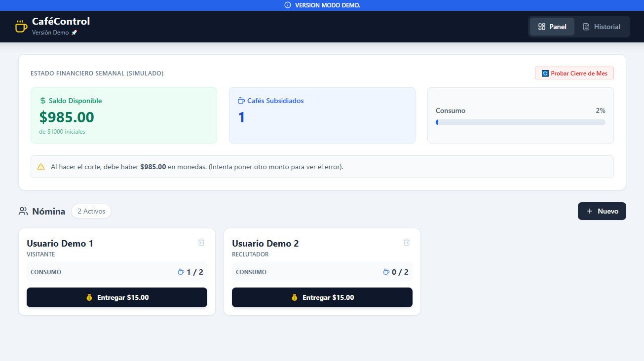The height and width of the screenshot is (361, 644).
Task: Entregar $15.00 to Usuario Demo 2
Action: click(x=322, y=297)
